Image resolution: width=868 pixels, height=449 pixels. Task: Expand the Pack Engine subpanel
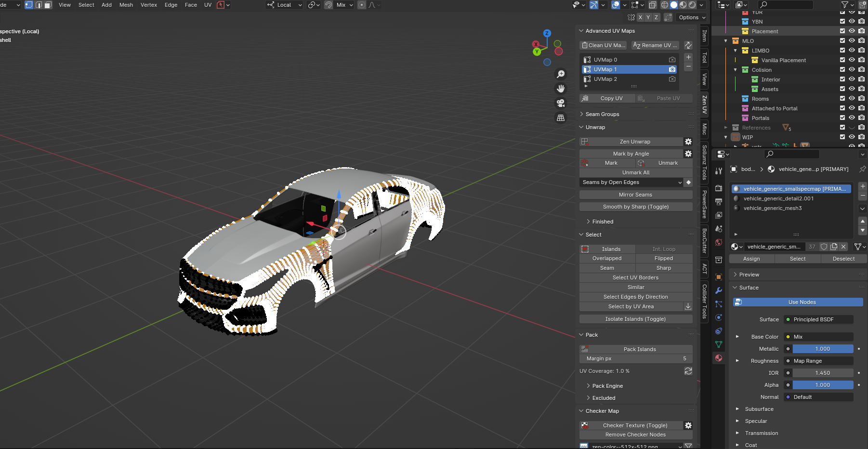pos(588,386)
